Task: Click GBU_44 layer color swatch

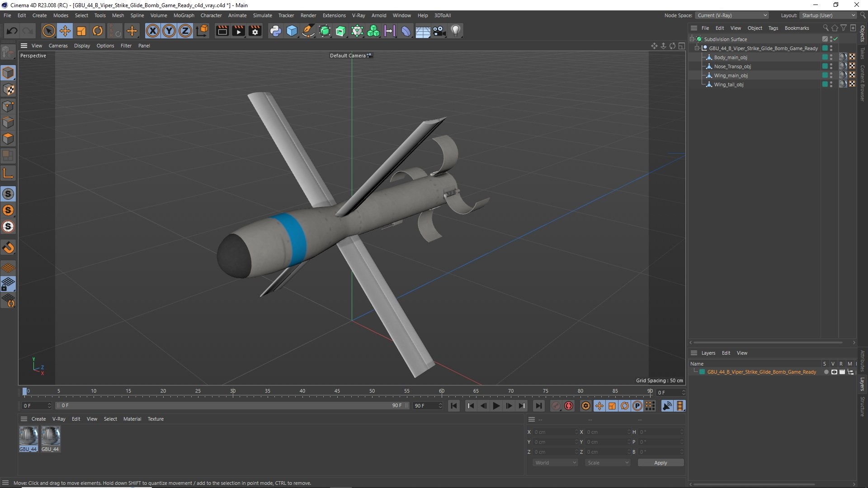Action: tap(702, 372)
